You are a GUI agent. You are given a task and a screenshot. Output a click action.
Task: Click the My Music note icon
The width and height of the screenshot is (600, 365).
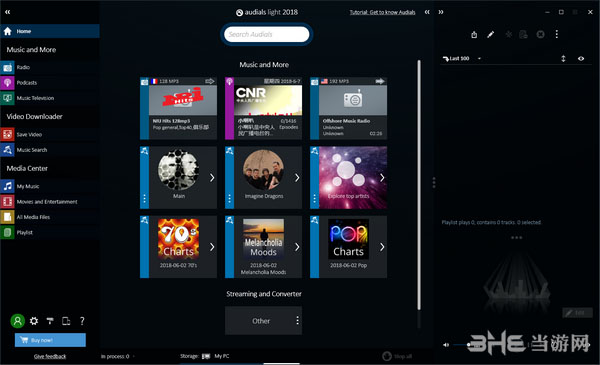(7, 186)
